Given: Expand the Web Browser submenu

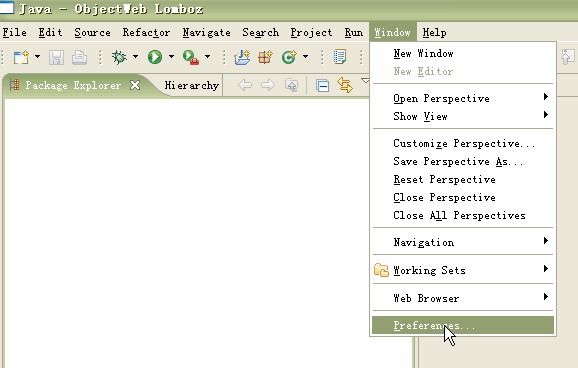Looking at the screenshot, I should (463, 298).
